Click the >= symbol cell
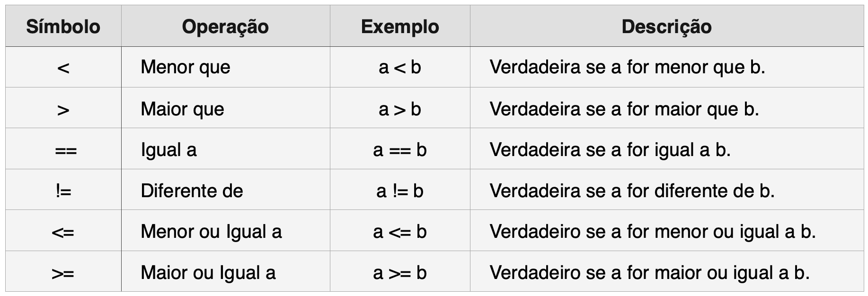Image resolution: width=868 pixels, height=296 pixels. coord(63,272)
